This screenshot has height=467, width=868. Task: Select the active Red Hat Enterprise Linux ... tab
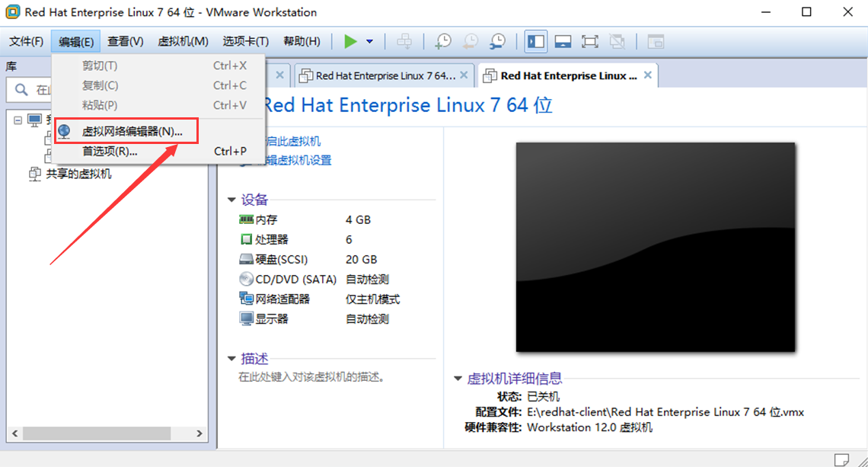(569, 76)
